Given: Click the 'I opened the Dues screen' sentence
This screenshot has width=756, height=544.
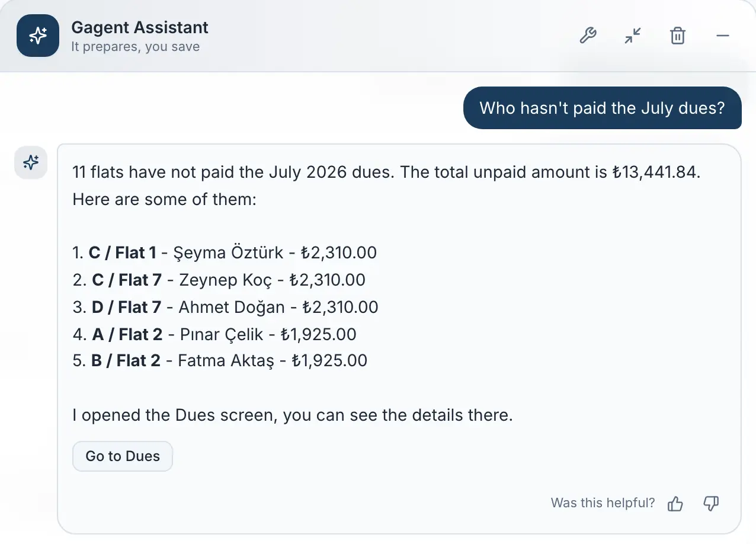Looking at the screenshot, I should click(293, 415).
